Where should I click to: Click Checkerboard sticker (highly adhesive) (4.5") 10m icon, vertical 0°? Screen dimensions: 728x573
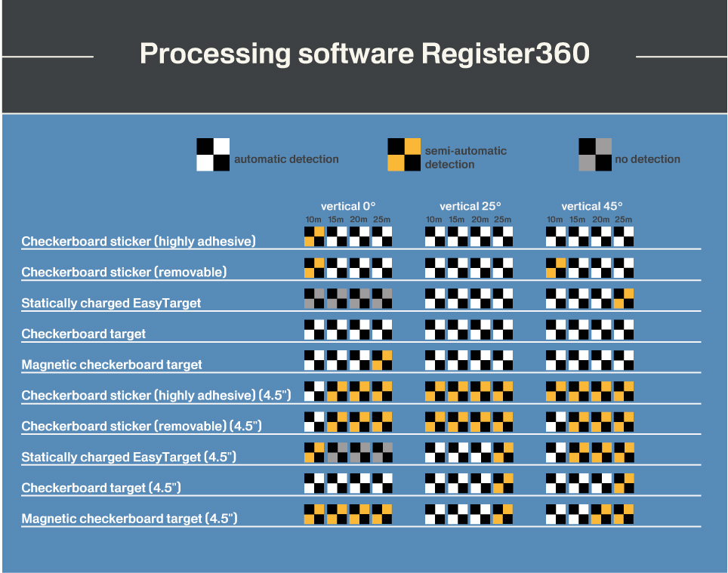[314, 391]
